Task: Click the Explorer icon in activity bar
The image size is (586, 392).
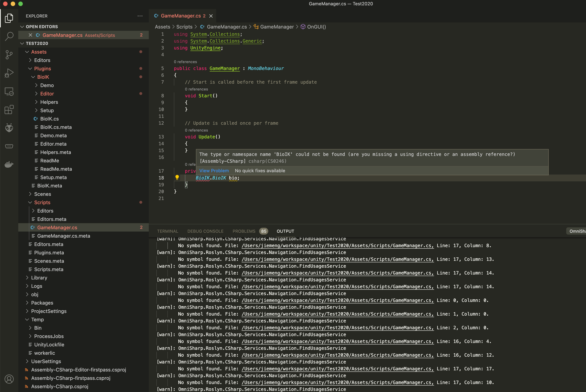Action: [x=9, y=18]
